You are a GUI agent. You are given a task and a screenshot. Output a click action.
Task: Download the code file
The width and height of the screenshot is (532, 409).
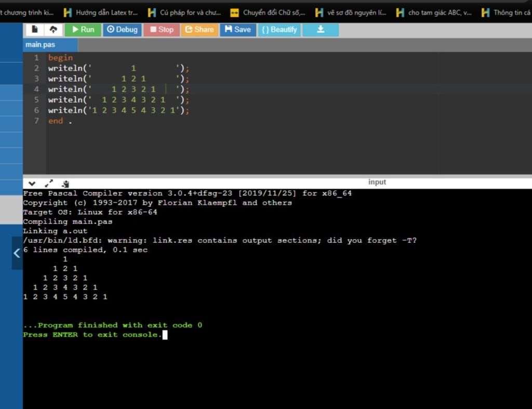pyautogui.click(x=321, y=30)
